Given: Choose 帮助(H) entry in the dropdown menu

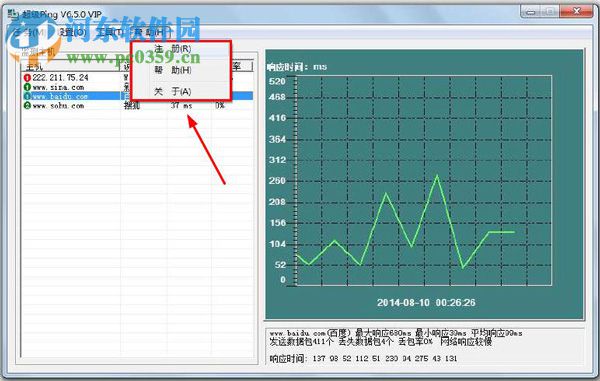Looking at the screenshot, I should tap(173, 70).
